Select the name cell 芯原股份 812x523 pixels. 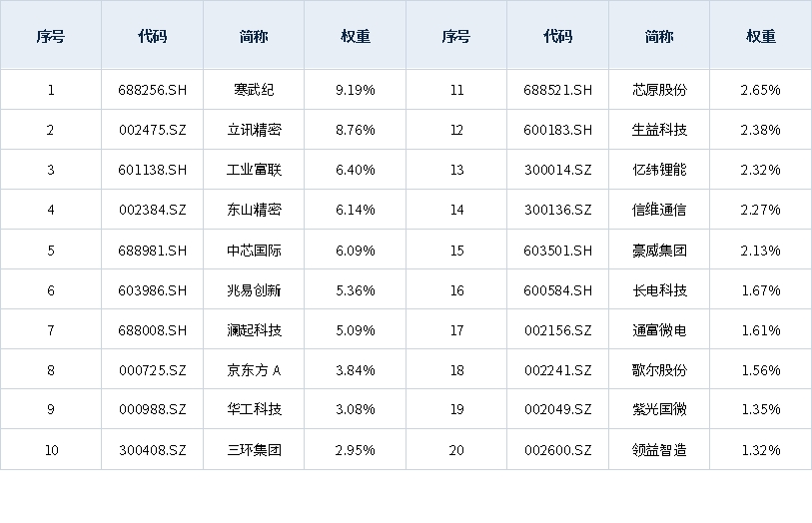[659, 90]
